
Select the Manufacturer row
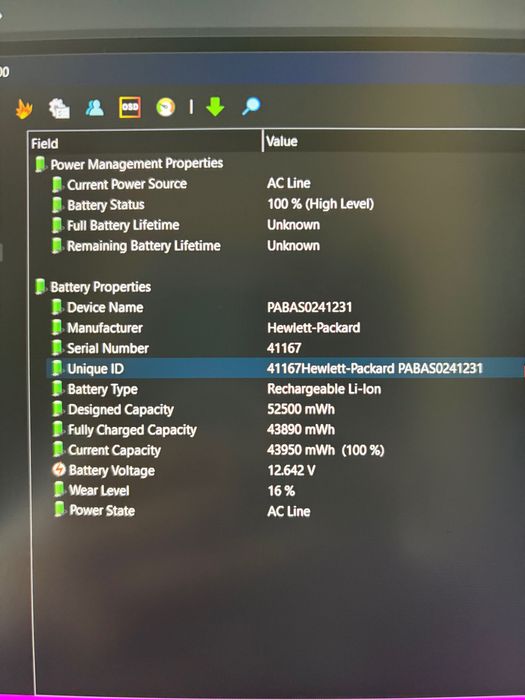[x=288, y=328]
